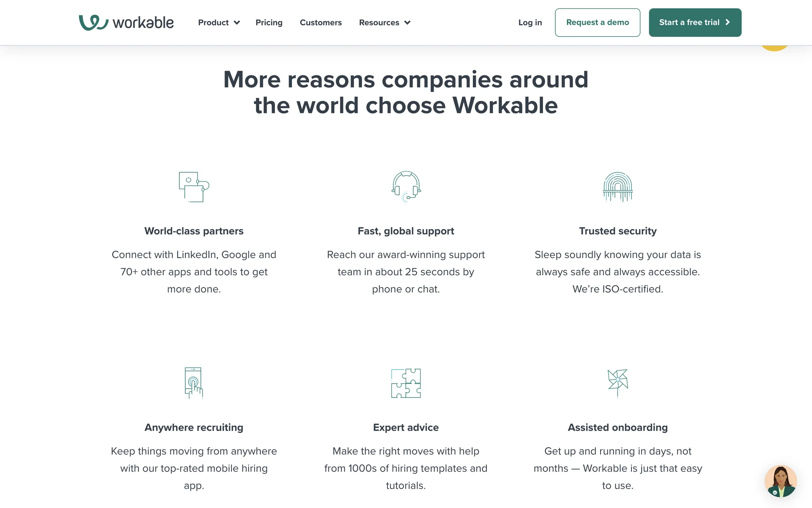Expand the Resources dropdown menu
The height and width of the screenshot is (508, 812).
tap(379, 22)
